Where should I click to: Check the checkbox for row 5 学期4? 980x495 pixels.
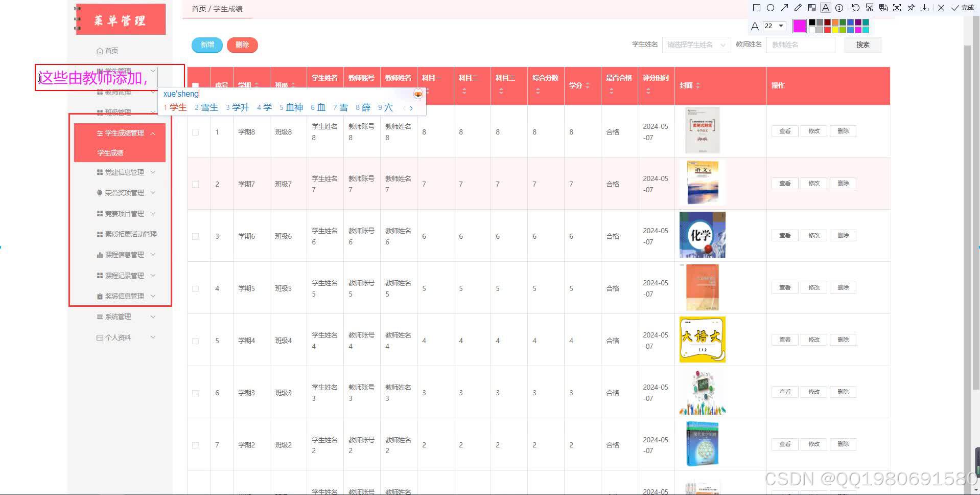coord(195,341)
